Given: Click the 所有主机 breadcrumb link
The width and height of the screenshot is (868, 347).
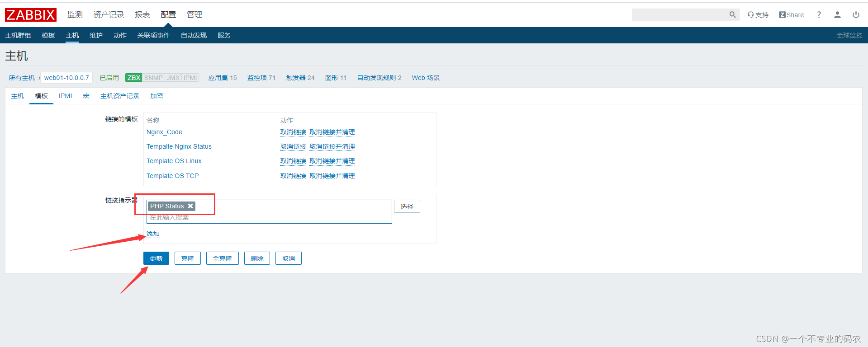Looking at the screenshot, I should tap(22, 78).
